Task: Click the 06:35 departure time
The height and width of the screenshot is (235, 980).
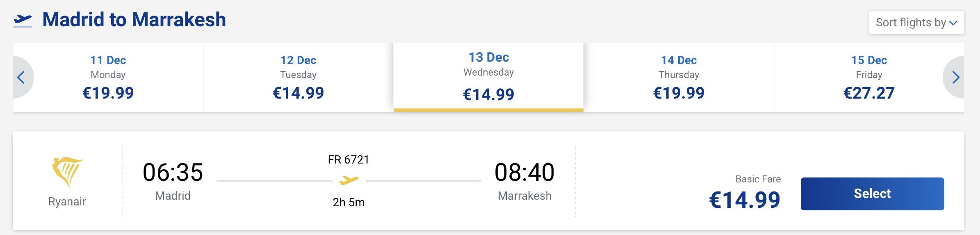Action: click(173, 172)
